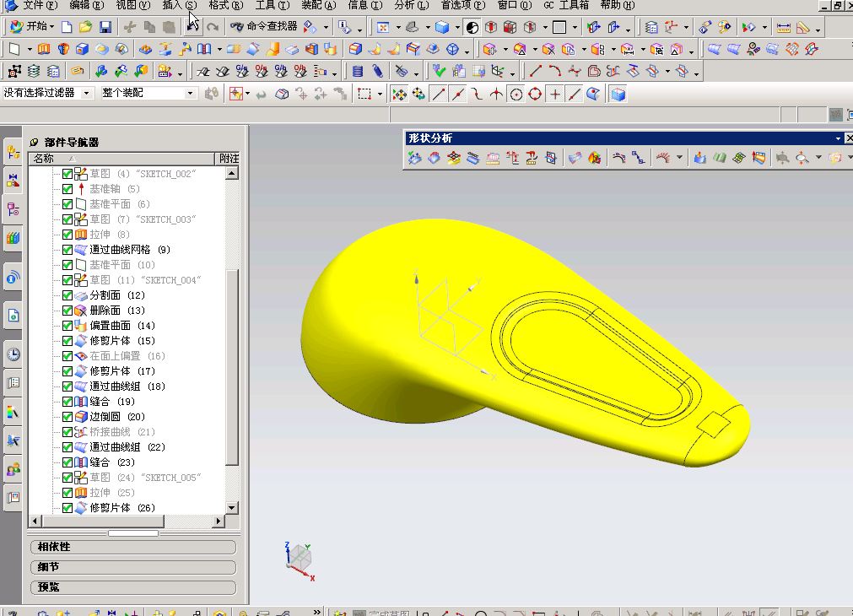Click the History clock sidebar icon
Viewport: 853px width, 616px height.
click(x=13, y=354)
